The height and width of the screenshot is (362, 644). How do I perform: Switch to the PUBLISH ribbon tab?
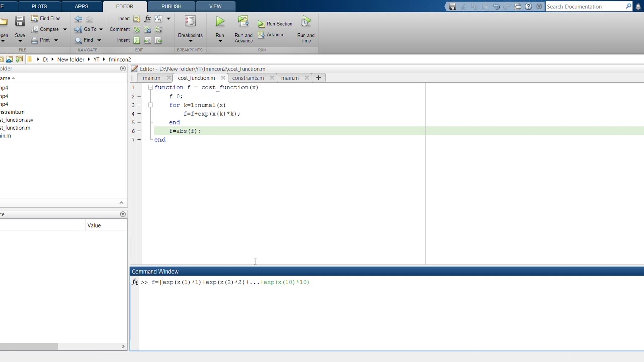tap(171, 6)
